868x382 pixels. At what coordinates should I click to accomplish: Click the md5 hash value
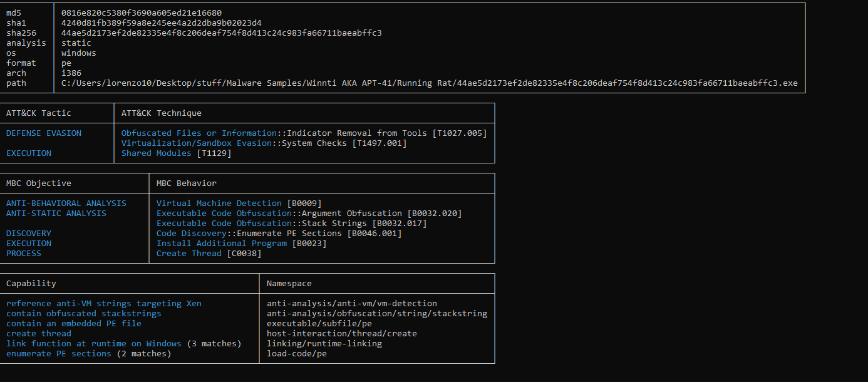tap(142, 13)
